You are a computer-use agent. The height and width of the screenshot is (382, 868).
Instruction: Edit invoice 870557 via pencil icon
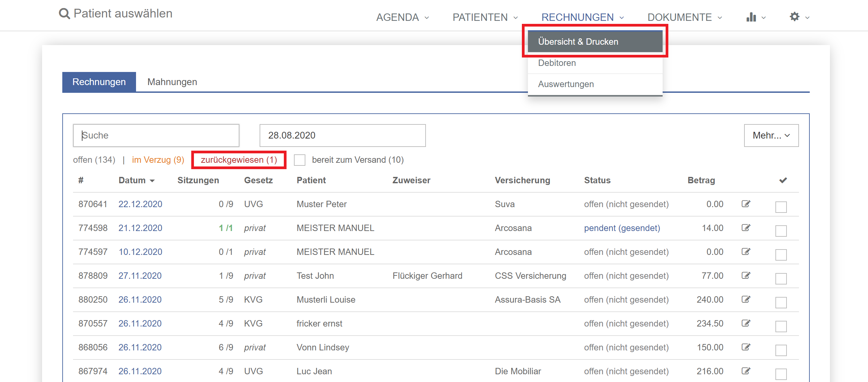pos(746,323)
